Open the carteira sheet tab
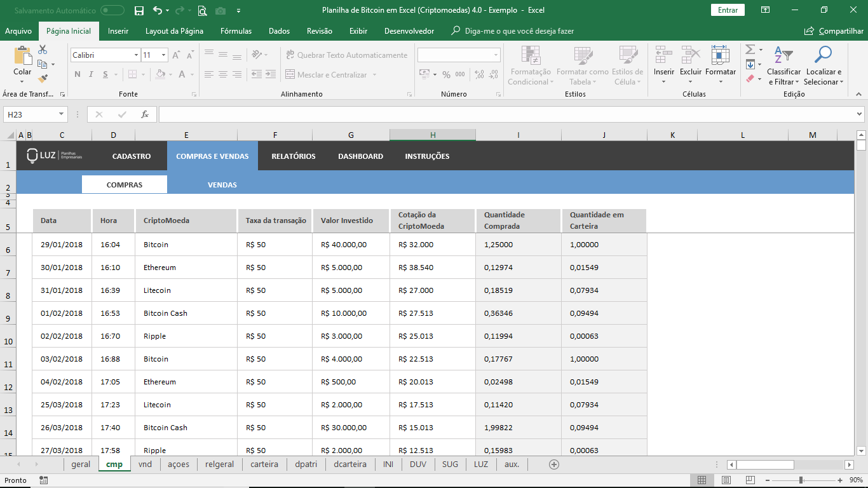This screenshot has height=488, width=868. click(264, 464)
